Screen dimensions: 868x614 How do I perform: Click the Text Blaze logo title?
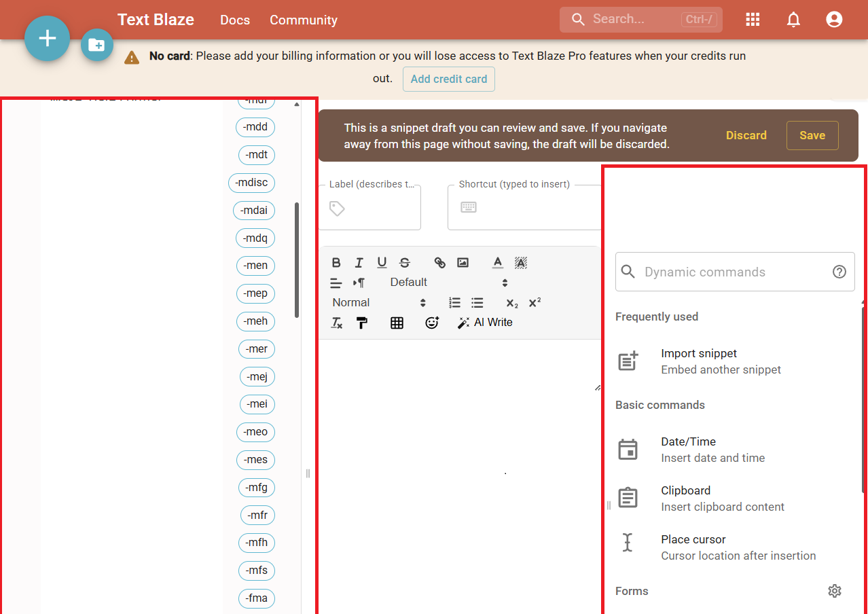[156, 20]
